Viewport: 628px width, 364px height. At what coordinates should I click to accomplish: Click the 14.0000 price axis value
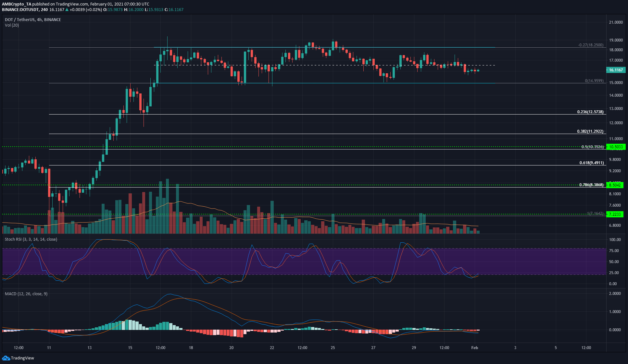[616, 95]
